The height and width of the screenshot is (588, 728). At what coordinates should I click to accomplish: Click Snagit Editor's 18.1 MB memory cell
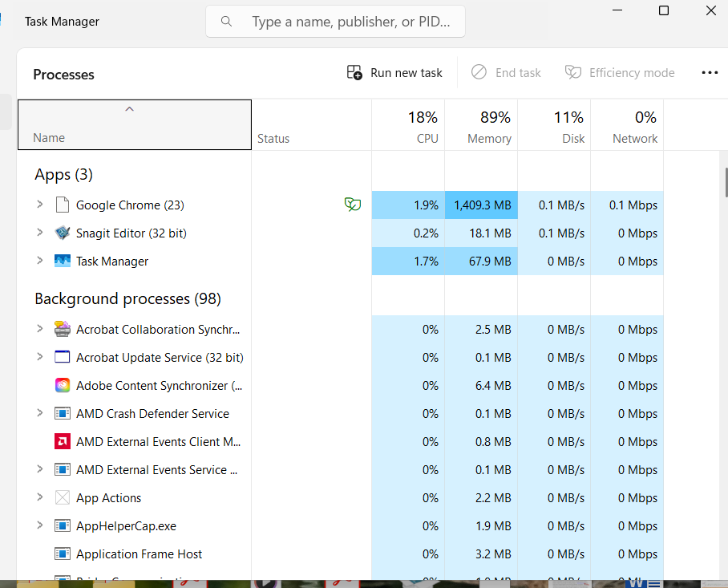click(x=481, y=233)
